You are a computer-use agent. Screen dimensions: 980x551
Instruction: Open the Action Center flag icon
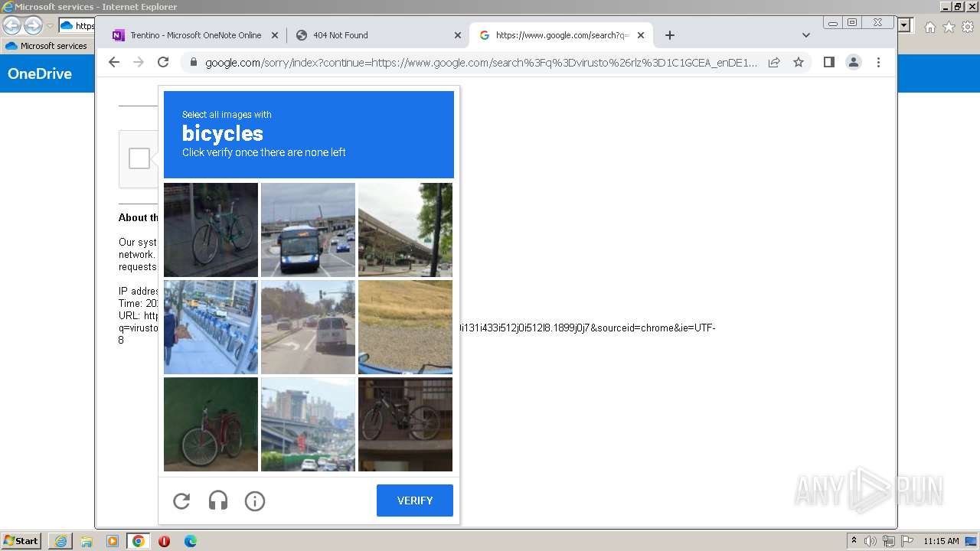[x=907, y=541]
